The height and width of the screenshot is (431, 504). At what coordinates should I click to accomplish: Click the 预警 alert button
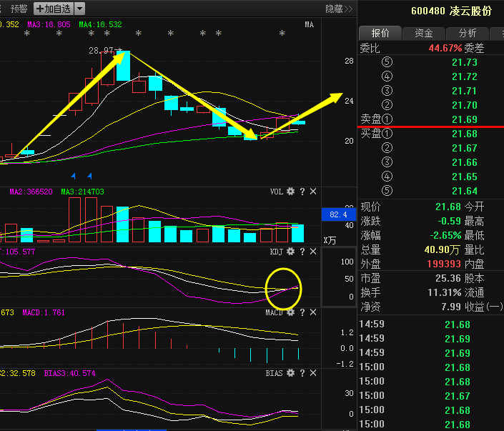[19, 9]
